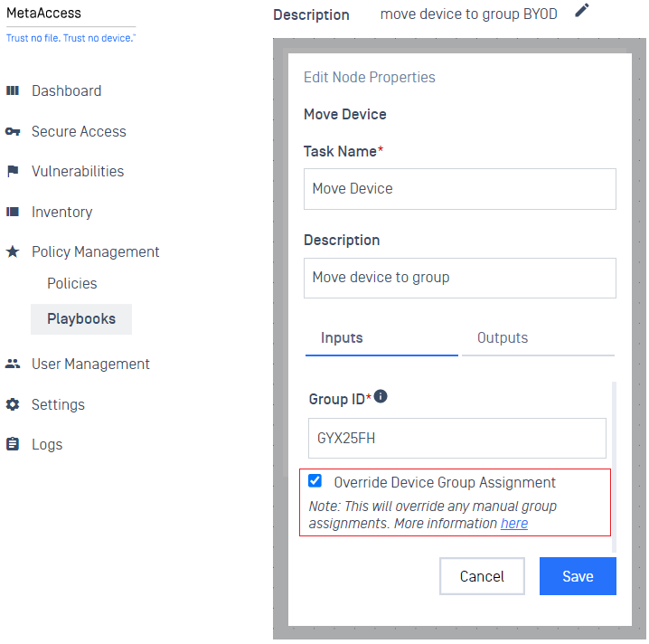Click the Dashboard columns icon
Screen dimensions: 649x644
tap(13, 90)
